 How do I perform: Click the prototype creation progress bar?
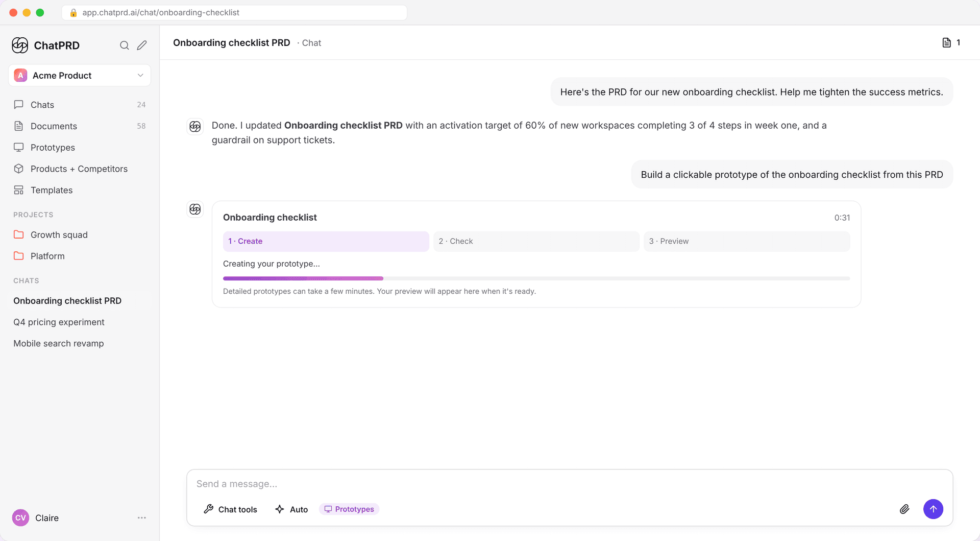coord(536,278)
